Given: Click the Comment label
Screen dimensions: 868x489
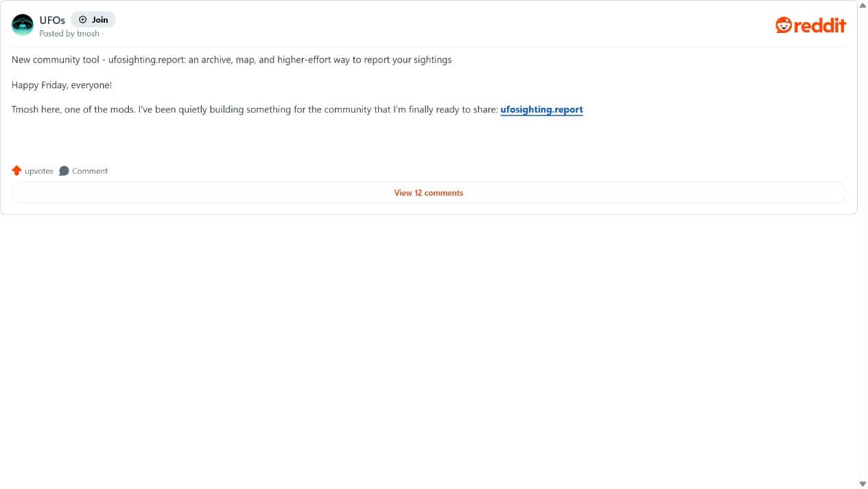Looking at the screenshot, I should (x=90, y=171).
